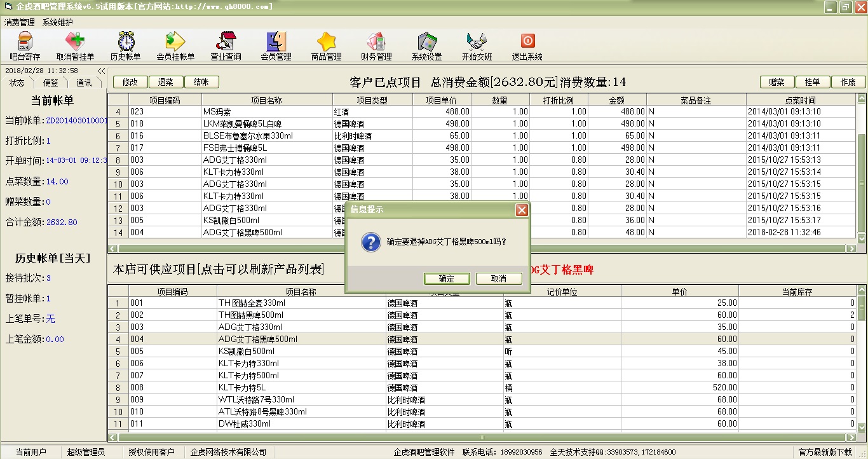Screen dimensions: 868x459
Task: Click the ordered-items vertical scrollbar up arrow
Action: (861, 99)
